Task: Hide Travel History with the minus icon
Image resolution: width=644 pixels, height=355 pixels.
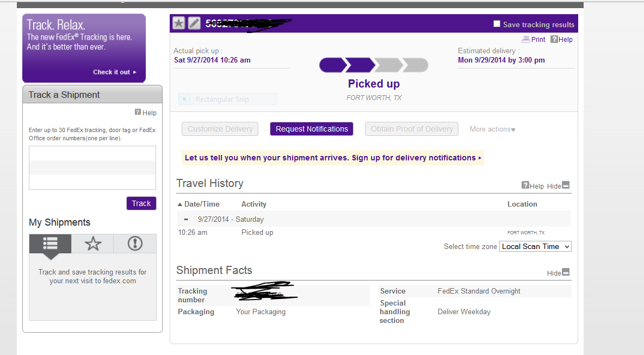Action: (566, 185)
